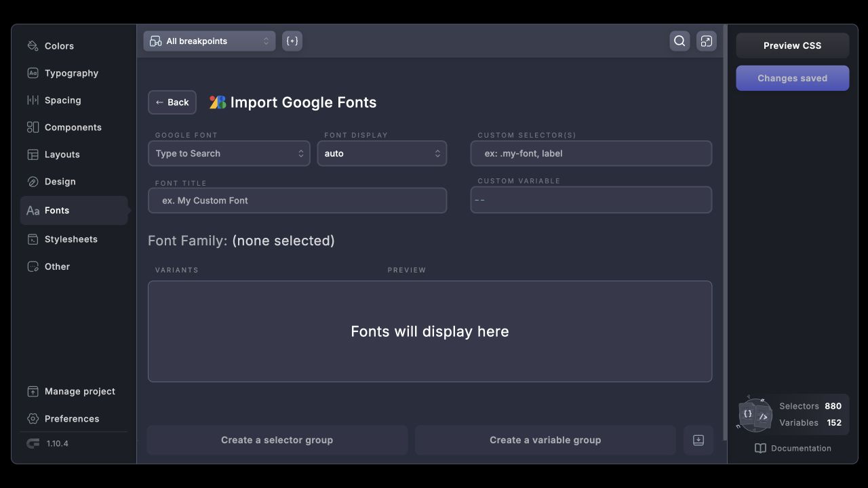868x488 pixels.
Task: Click the Import Google Fonts heading
Action: (303, 102)
